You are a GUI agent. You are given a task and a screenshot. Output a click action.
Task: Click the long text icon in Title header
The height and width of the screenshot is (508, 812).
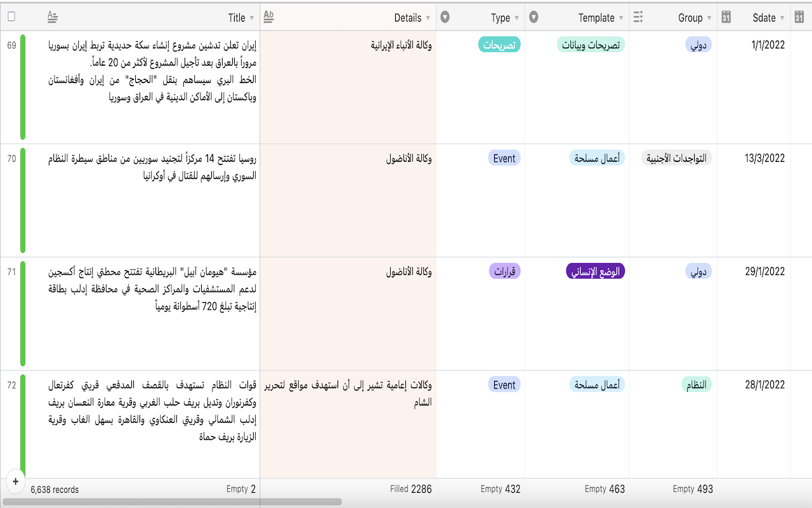[x=53, y=18]
